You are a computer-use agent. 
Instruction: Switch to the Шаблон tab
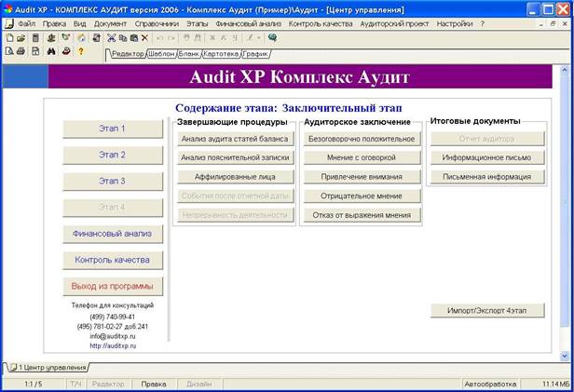pyautogui.click(x=161, y=54)
